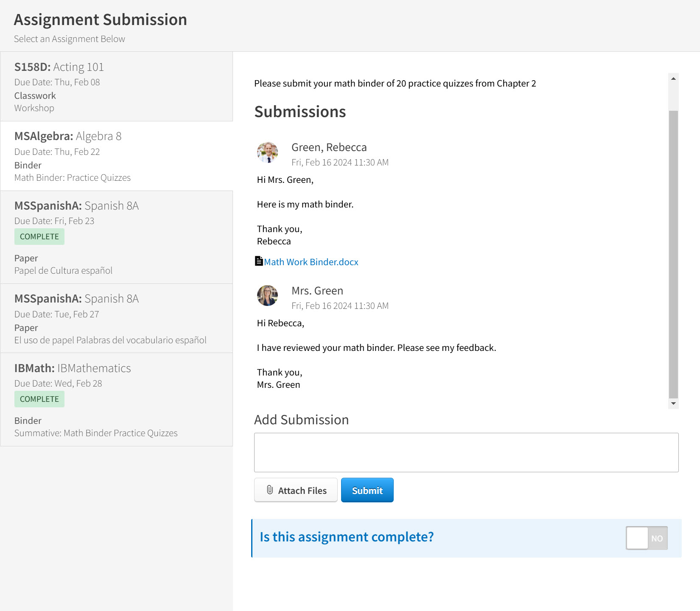Click Mrs. Green's profile avatar
700x611 pixels.
(267, 297)
